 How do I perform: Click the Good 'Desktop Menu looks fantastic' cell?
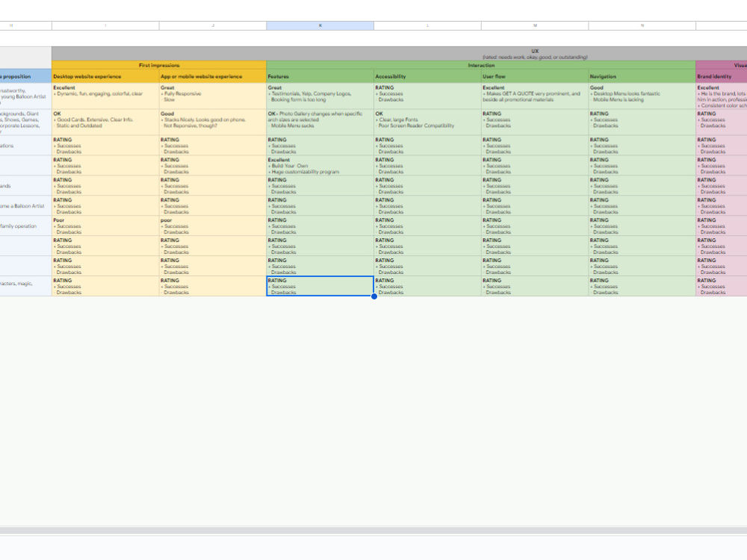coord(642,96)
